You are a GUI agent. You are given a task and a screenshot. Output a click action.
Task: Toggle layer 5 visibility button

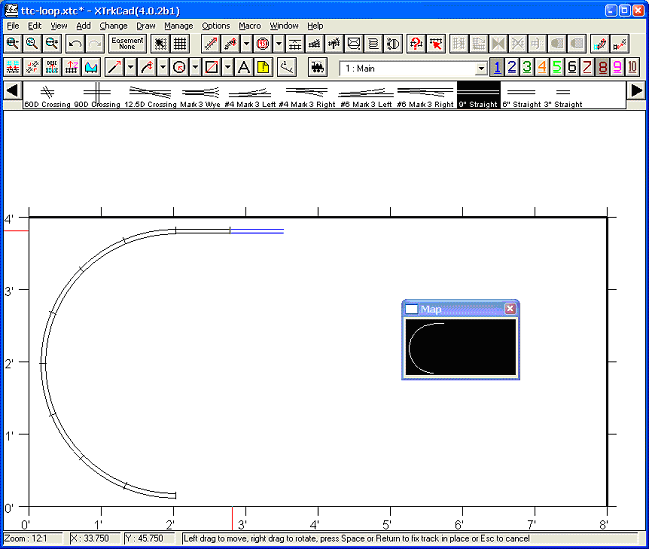click(557, 67)
